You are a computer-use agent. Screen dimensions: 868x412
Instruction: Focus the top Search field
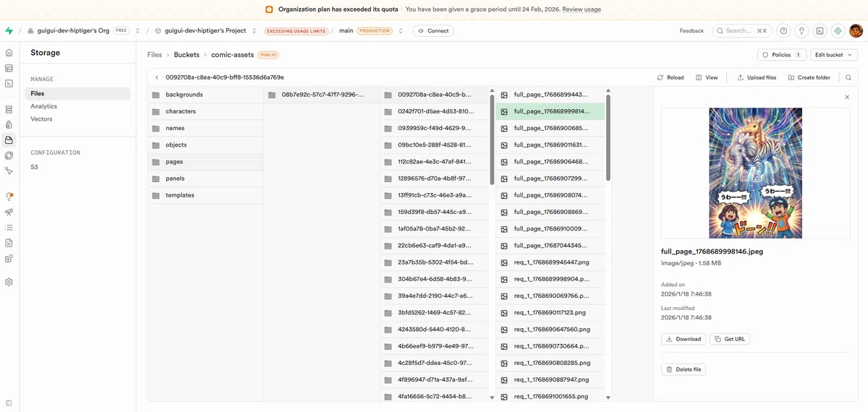click(x=742, y=31)
